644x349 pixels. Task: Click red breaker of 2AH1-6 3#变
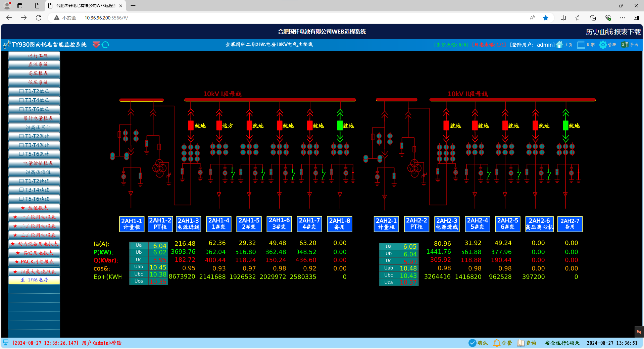pos(280,126)
